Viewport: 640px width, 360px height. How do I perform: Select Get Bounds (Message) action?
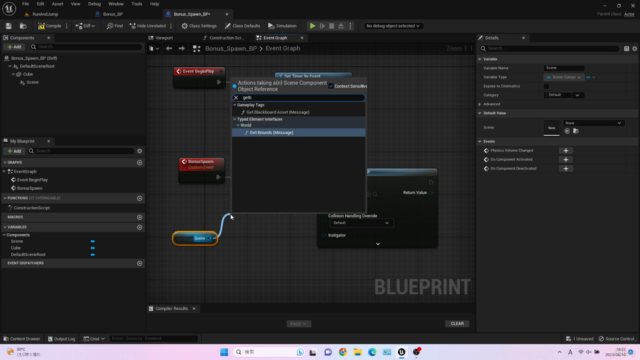pos(271,133)
